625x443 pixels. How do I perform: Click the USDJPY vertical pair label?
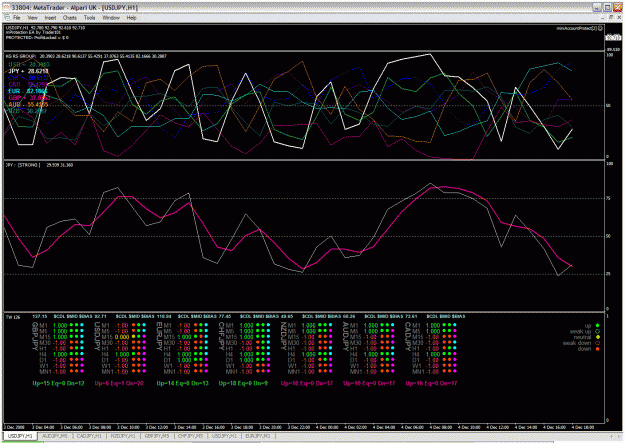coord(97,336)
